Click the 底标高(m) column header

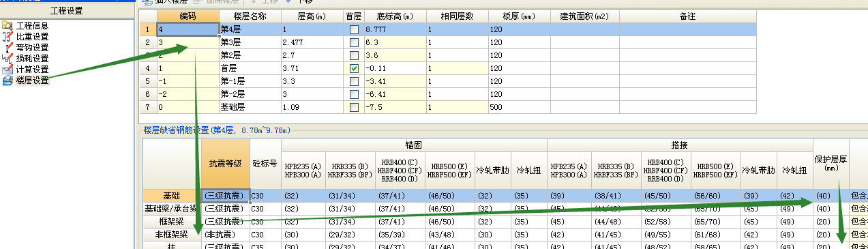point(395,16)
